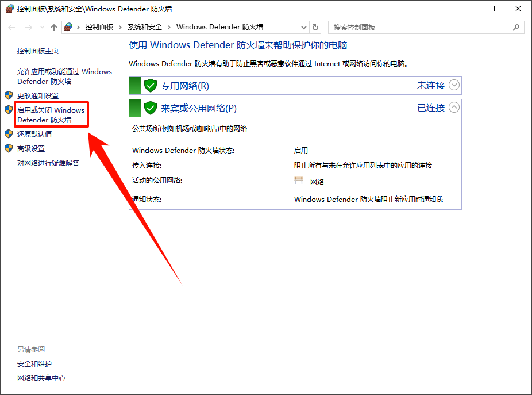Click 来宾或公用网络(P) section header
Screen dimensions: 532x395
pos(295,108)
